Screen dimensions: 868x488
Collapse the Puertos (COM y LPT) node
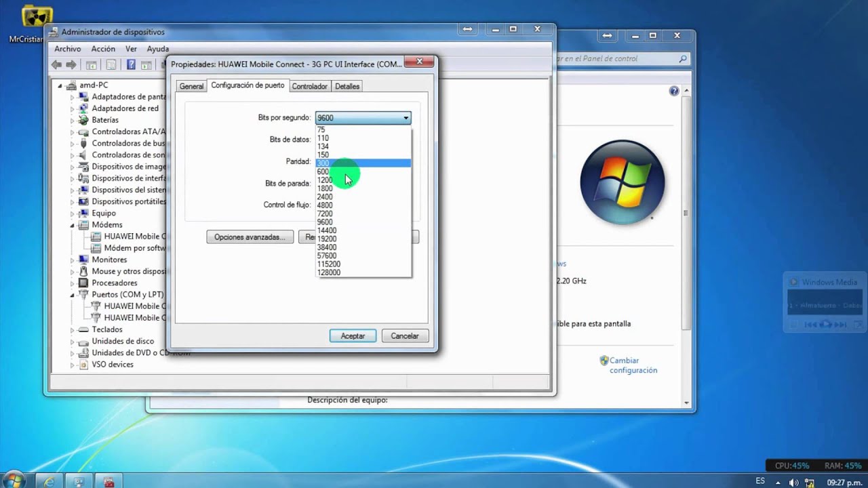[x=72, y=295]
